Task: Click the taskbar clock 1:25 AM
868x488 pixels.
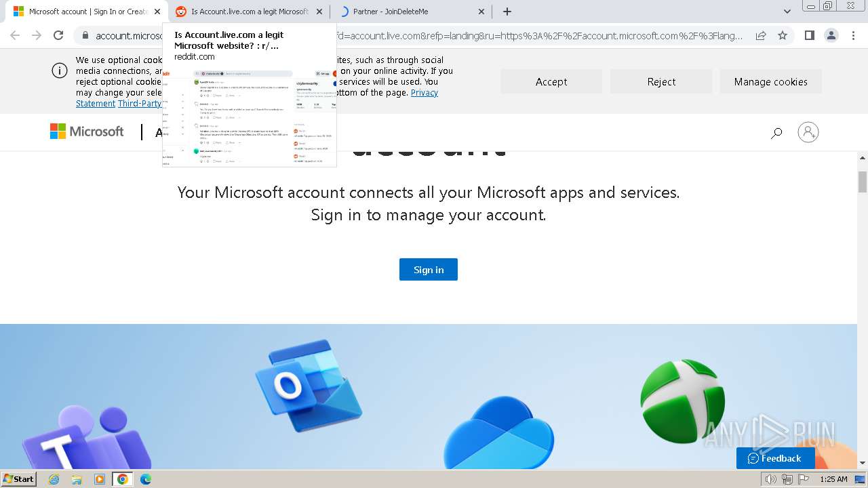Action: tap(833, 479)
